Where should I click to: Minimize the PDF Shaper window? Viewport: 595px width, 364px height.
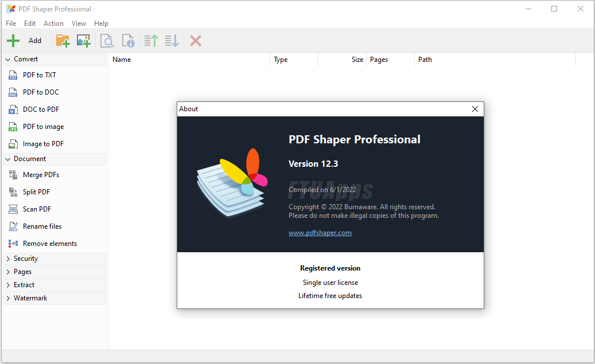(528, 9)
